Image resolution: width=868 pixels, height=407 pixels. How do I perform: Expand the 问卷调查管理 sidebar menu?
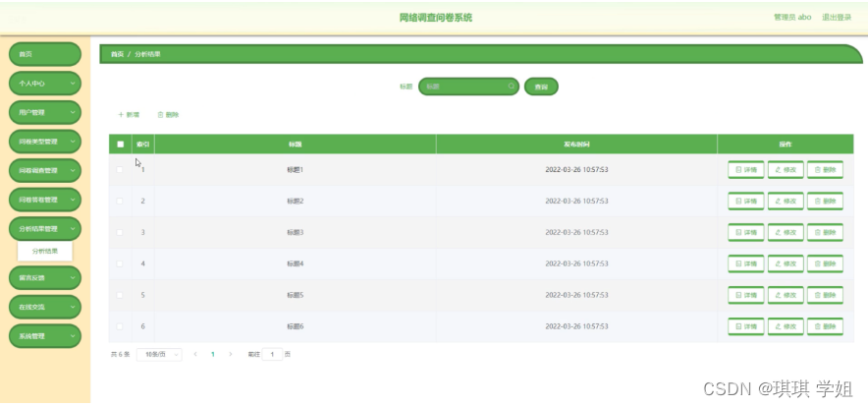tap(45, 171)
